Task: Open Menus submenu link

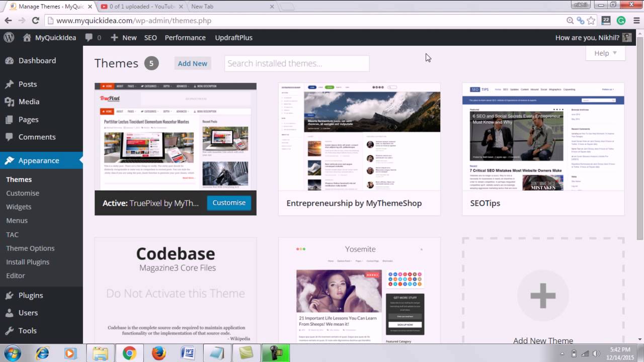Action: click(x=17, y=221)
